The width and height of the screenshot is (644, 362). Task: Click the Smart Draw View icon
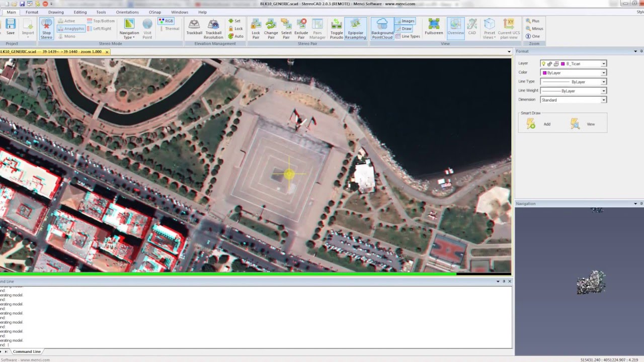tap(575, 124)
